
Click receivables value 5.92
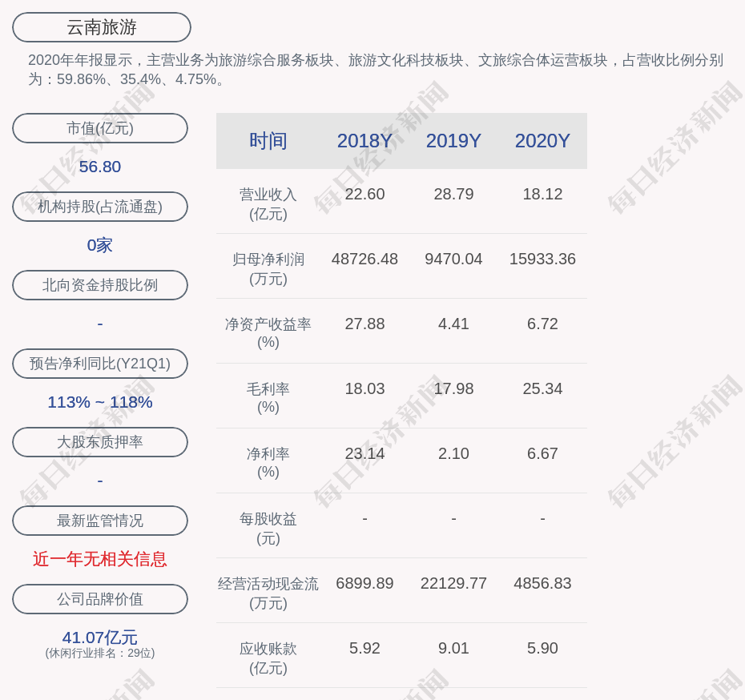pos(365,648)
